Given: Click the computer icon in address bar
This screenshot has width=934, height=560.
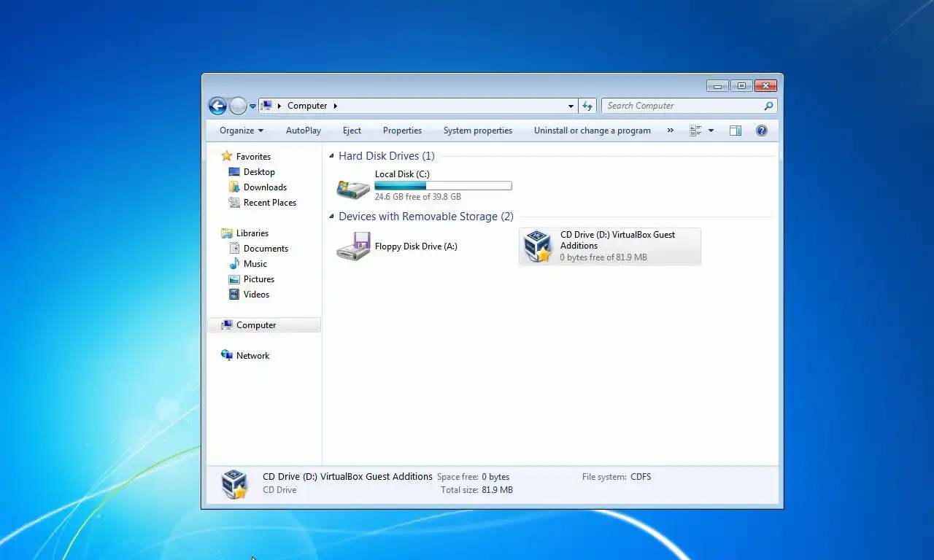Looking at the screenshot, I should 267,106.
